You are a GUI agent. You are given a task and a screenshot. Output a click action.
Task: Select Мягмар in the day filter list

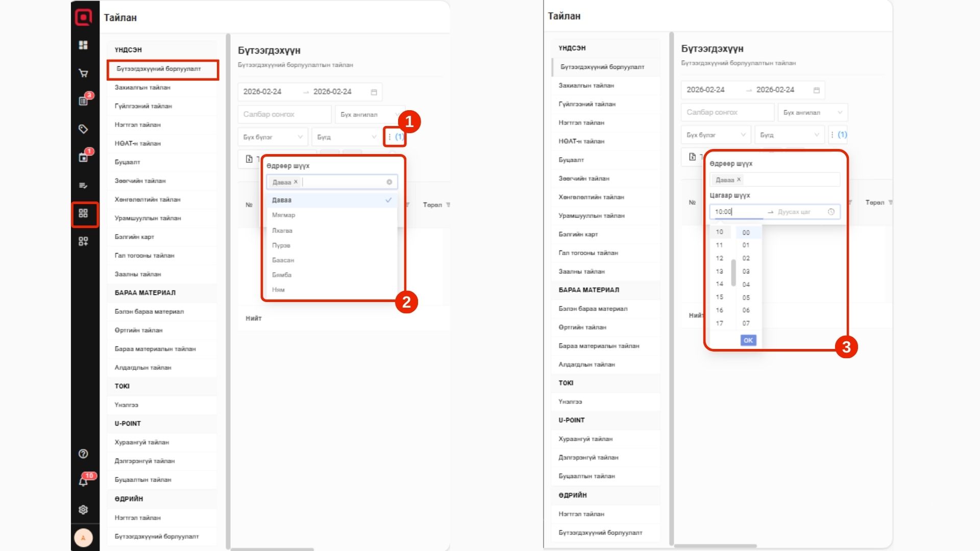pyautogui.click(x=284, y=215)
